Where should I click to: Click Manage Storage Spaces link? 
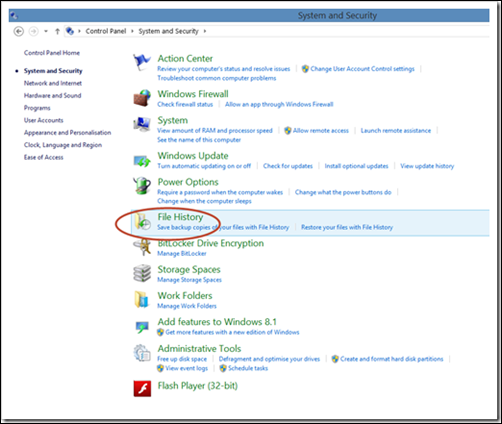pyautogui.click(x=189, y=280)
